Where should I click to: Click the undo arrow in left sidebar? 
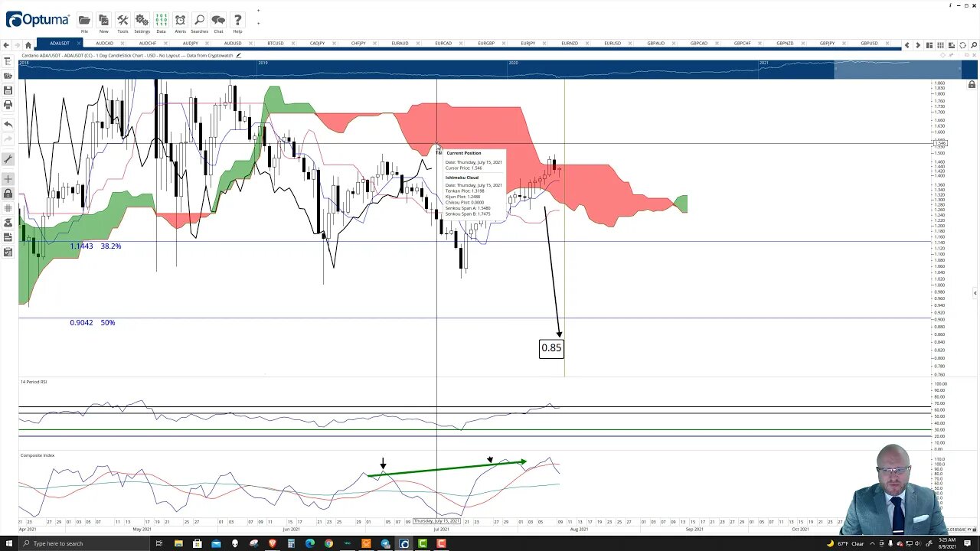click(x=8, y=124)
